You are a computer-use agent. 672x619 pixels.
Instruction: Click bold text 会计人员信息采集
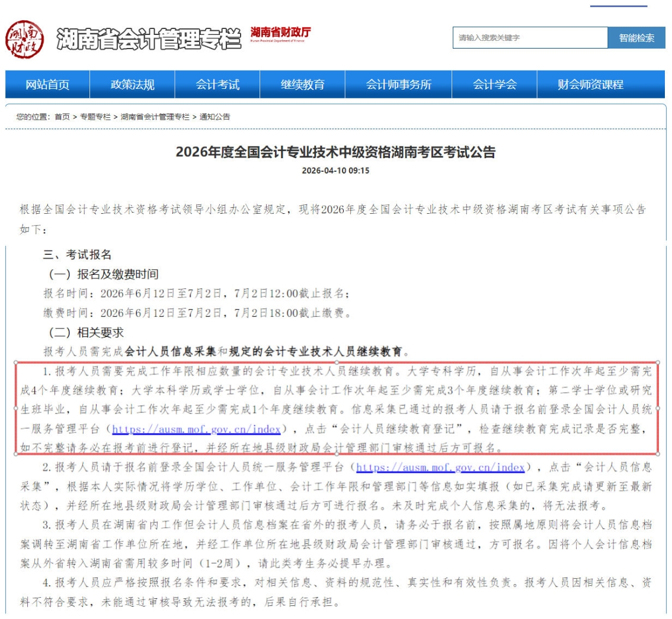(x=171, y=352)
